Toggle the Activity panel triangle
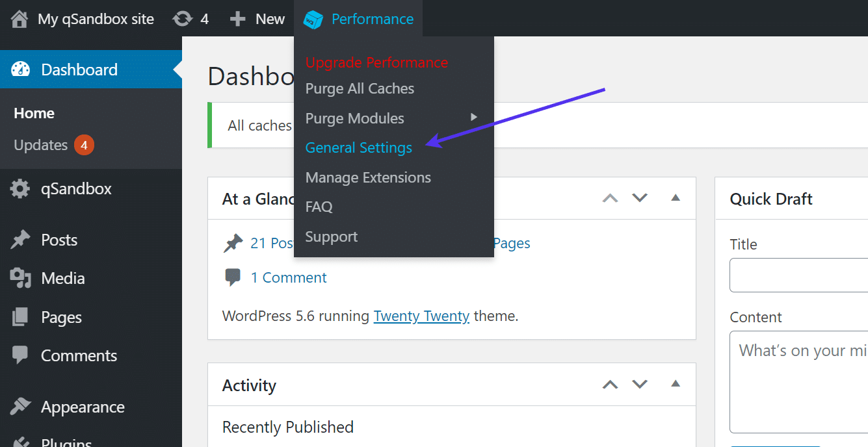 click(x=676, y=384)
